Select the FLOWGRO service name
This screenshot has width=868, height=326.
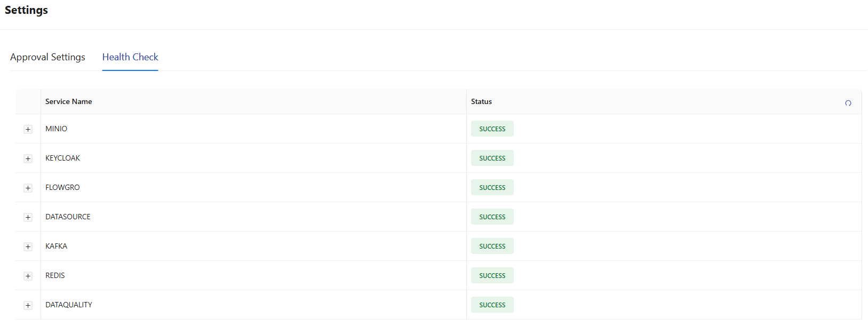point(62,187)
